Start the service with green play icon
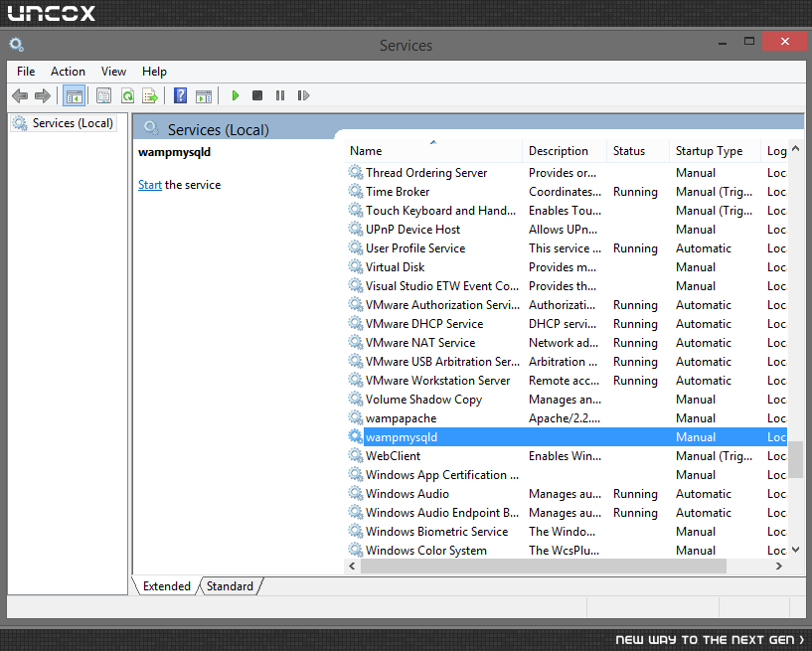The image size is (812, 651). [x=236, y=95]
